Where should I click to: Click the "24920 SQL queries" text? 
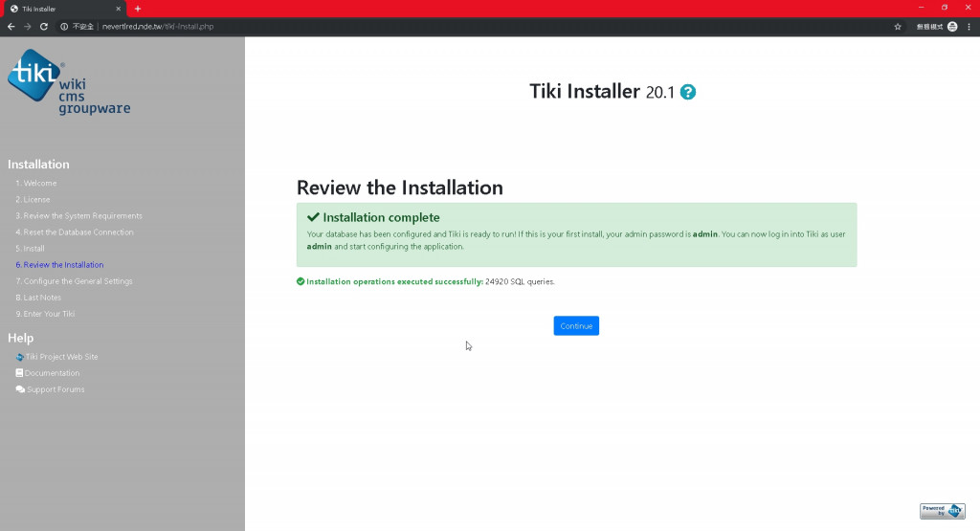520,281
